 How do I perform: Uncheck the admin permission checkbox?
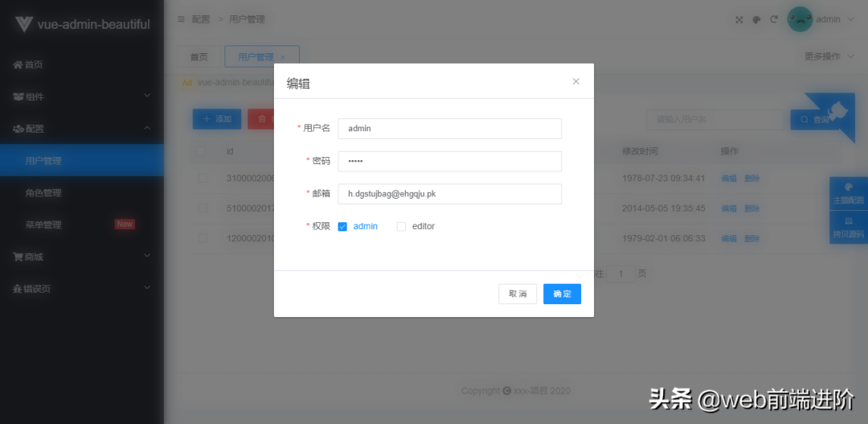click(x=342, y=227)
